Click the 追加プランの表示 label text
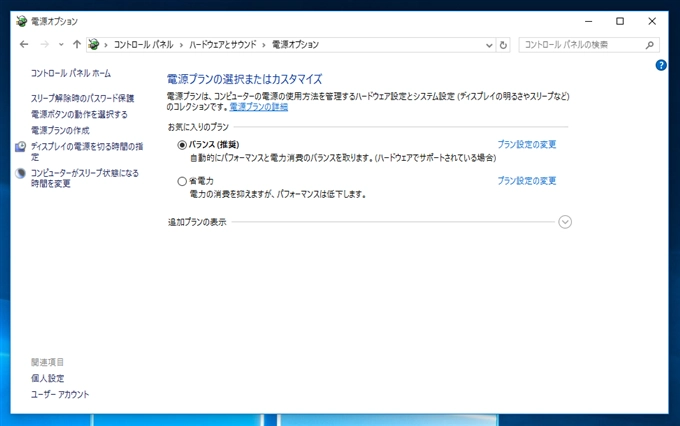This screenshot has width=680, height=426. click(197, 222)
